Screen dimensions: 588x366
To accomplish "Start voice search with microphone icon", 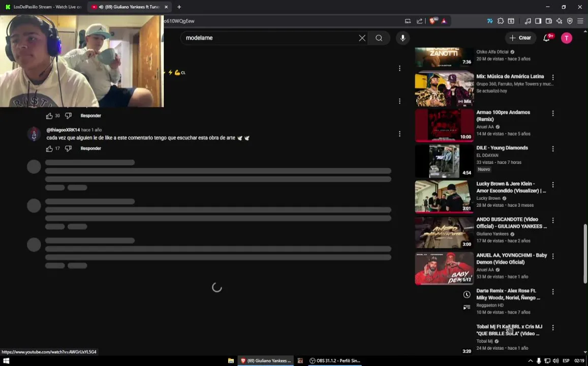I will [403, 38].
